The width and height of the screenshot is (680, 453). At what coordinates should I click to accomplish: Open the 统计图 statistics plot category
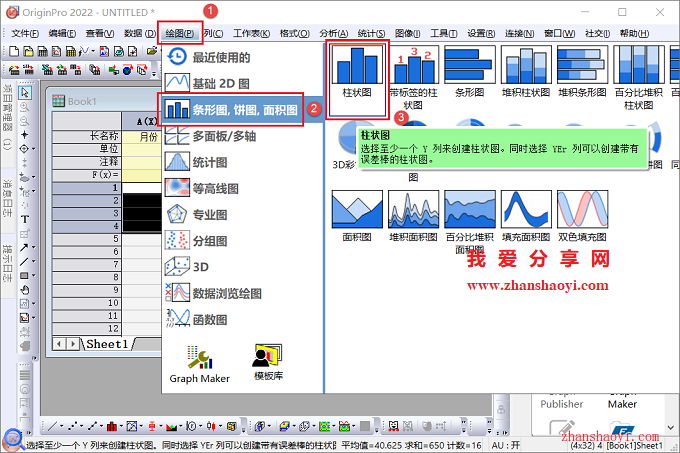click(242, 162)
